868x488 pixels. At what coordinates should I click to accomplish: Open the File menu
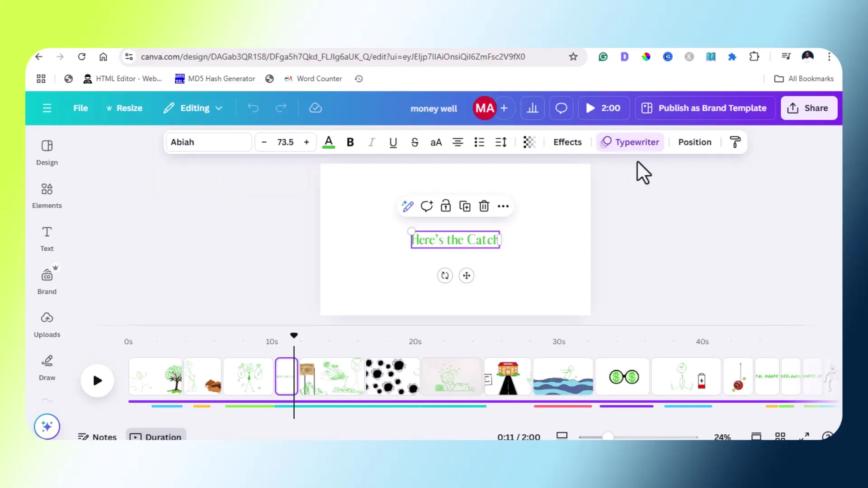point(80,108)
